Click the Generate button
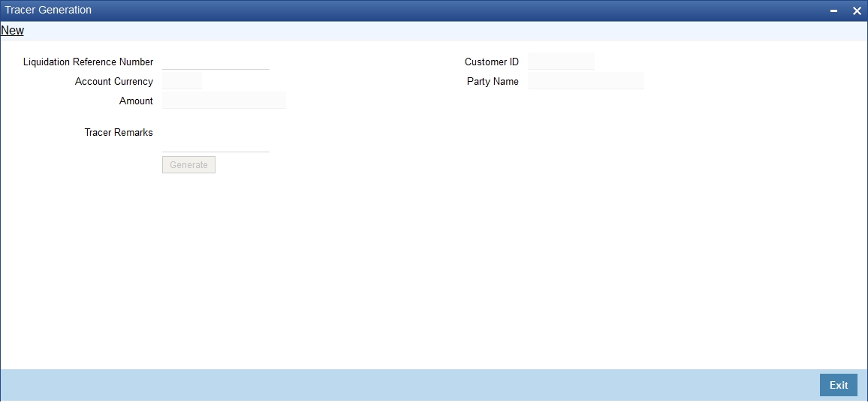 click(188, 165)
